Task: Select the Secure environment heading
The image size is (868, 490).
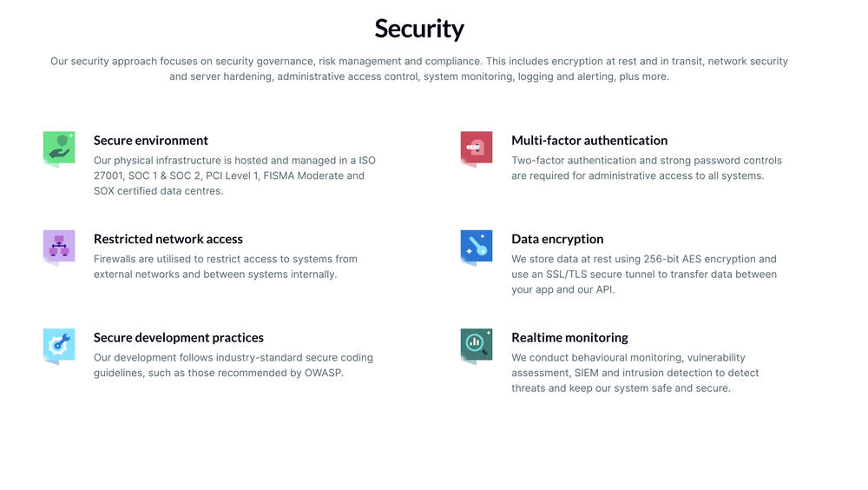Action: pos(151,141)
